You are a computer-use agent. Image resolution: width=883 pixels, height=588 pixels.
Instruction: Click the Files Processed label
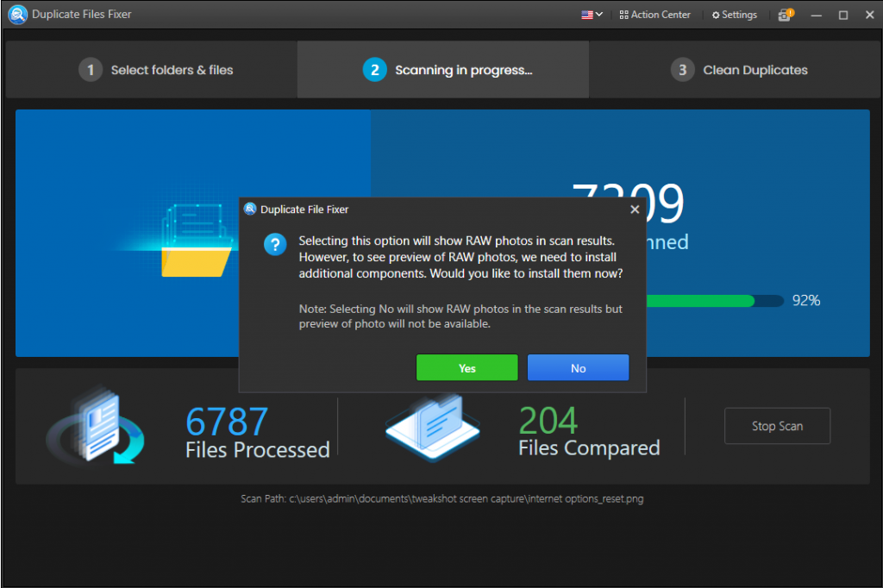coord(257,450)
